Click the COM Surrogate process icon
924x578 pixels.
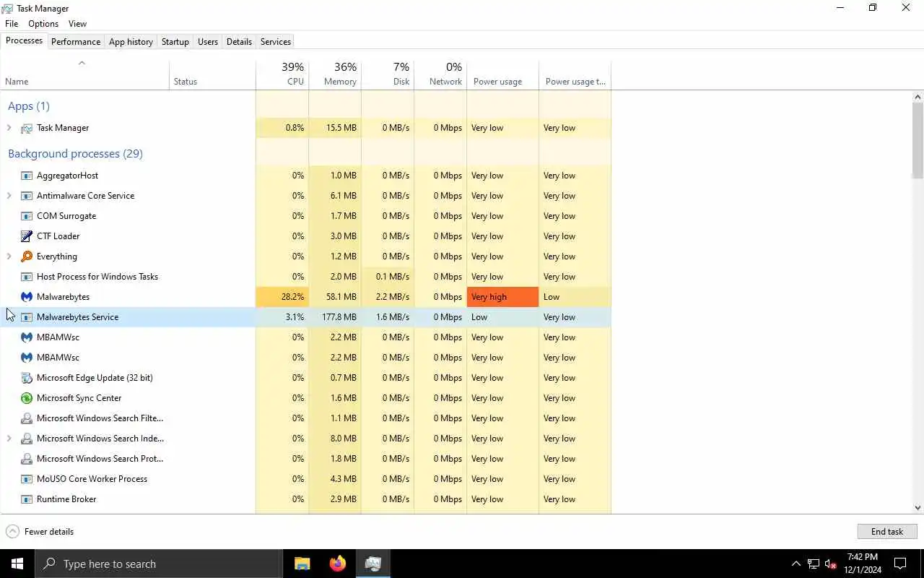pos(27,216)
